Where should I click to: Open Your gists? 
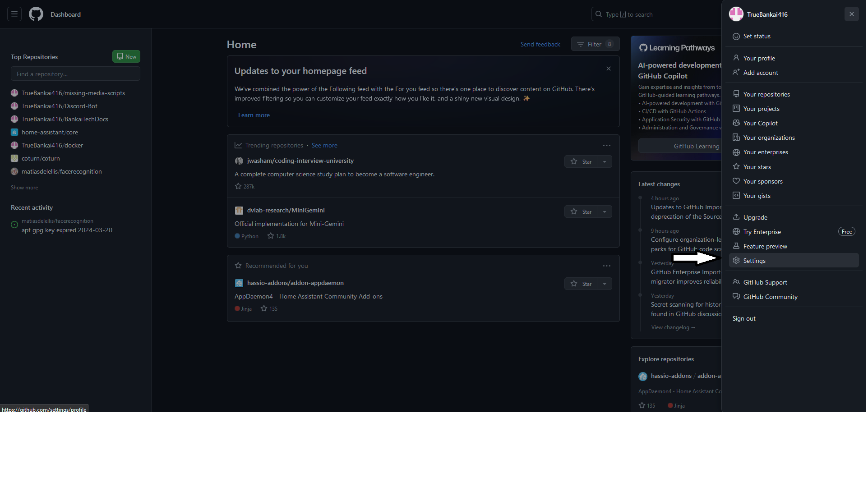point(794,196)
